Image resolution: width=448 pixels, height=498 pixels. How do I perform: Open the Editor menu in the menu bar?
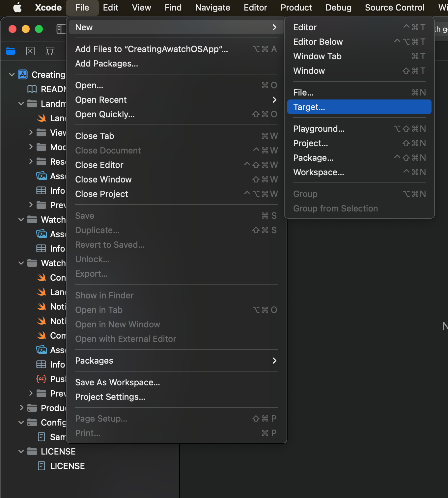pyautogui.click(x=255, y=8)
